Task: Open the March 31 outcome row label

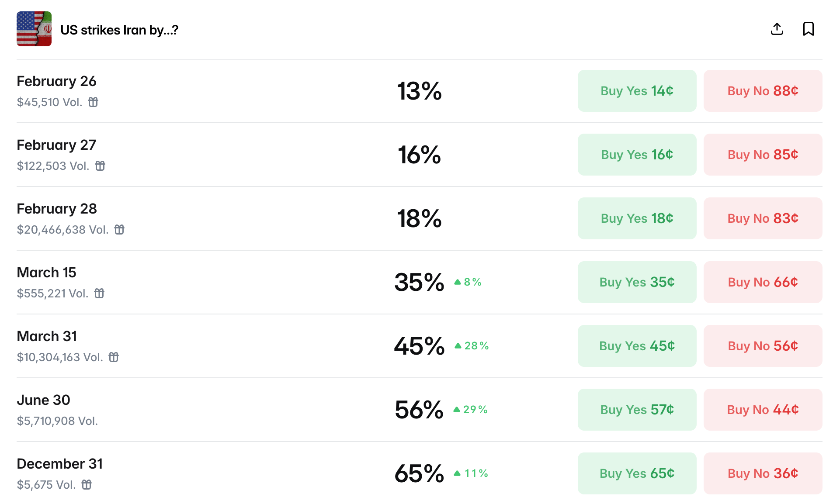Action: [x=47, y=336]
